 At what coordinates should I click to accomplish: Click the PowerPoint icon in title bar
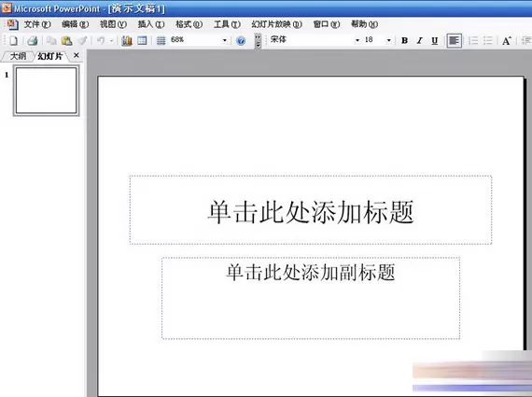pos(7,7)
